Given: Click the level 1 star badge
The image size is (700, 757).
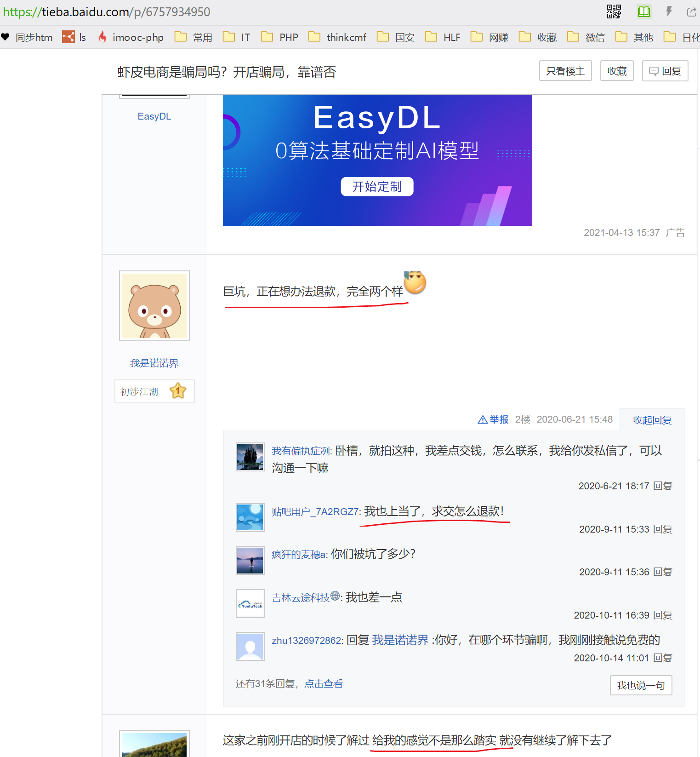Looking at the screenshot, I should (178, 391).
